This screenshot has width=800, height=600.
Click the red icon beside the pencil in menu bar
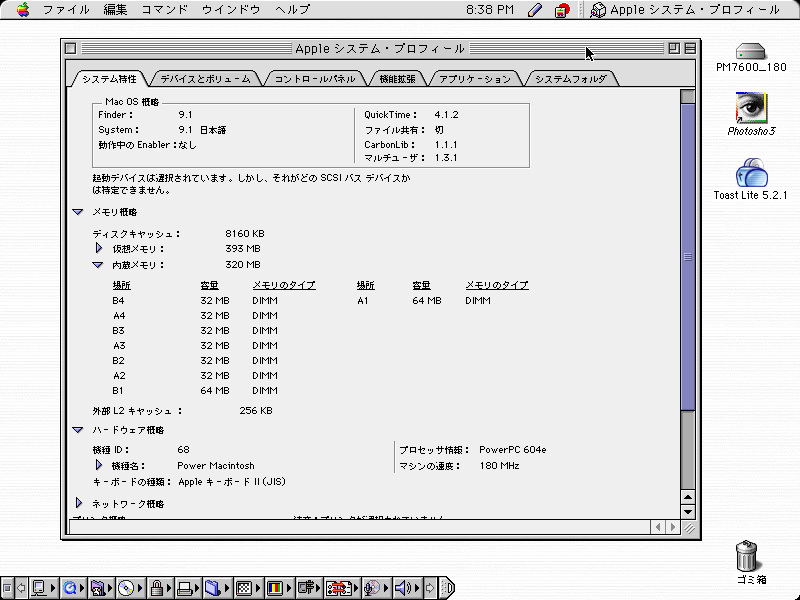click(562, 10)
